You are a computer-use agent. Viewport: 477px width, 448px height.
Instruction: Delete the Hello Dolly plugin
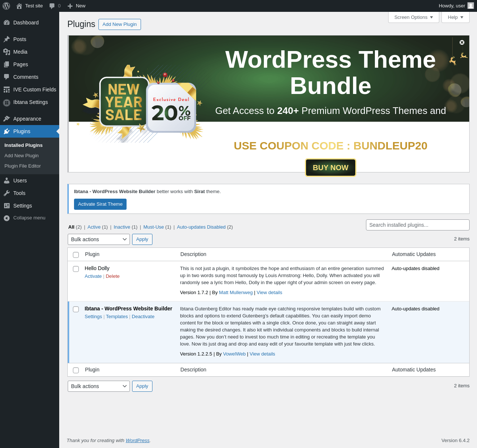[x=112, y=276]
